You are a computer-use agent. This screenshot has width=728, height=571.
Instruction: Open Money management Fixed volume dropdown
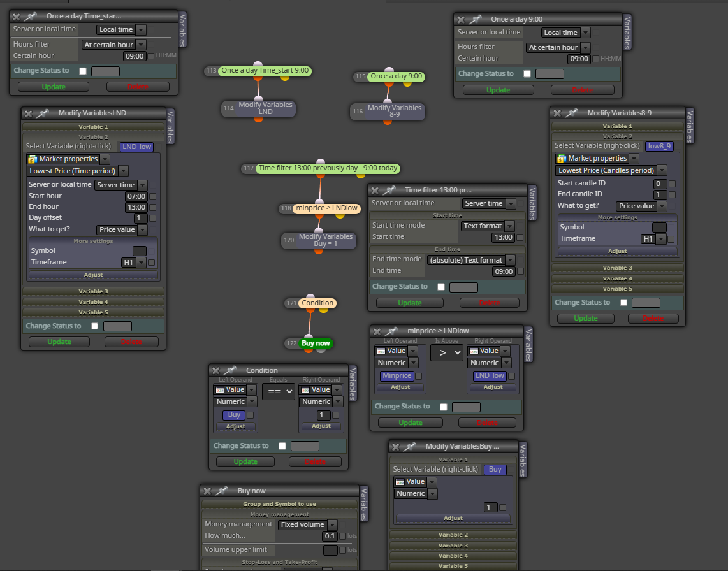[x=307, y=524]
